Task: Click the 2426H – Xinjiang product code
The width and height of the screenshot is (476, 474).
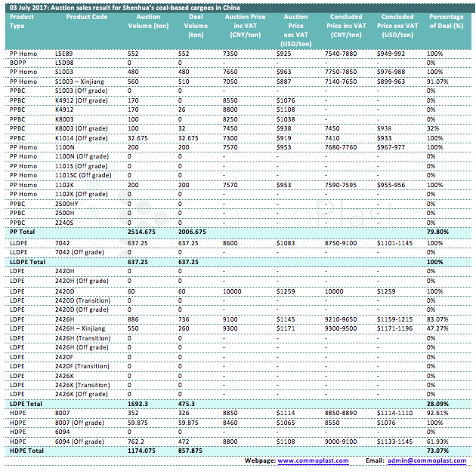Action: click(81, 328)
